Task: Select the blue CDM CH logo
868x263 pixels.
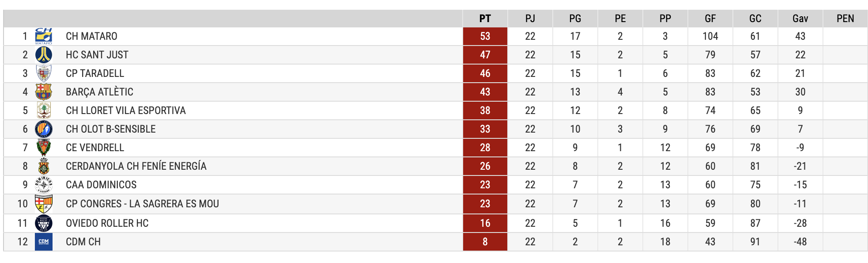Action: [x=44, y=242]
